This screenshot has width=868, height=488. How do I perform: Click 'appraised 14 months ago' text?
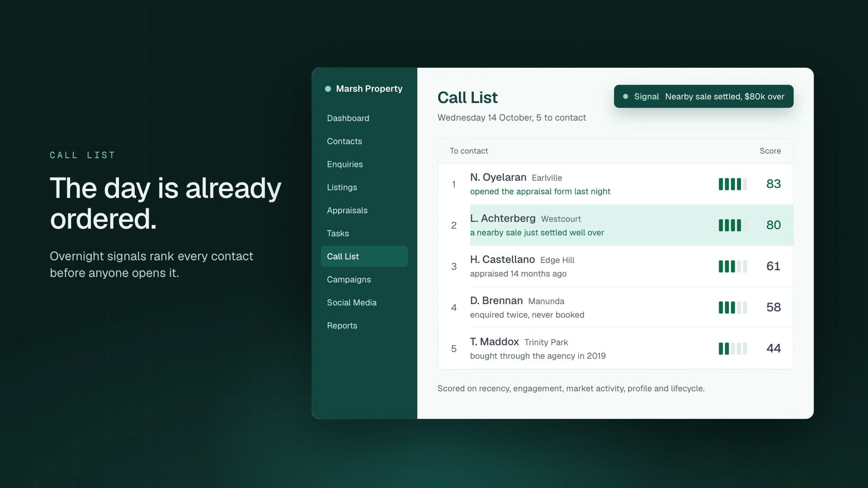coord(518,274)
